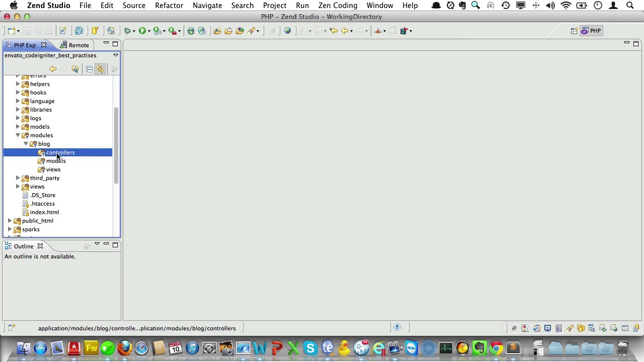Image resolution: width=644 pixels, height=362 pixels.
Task: Select the .htaccess file
Action: pyautogui.click(x=42, y=204)
